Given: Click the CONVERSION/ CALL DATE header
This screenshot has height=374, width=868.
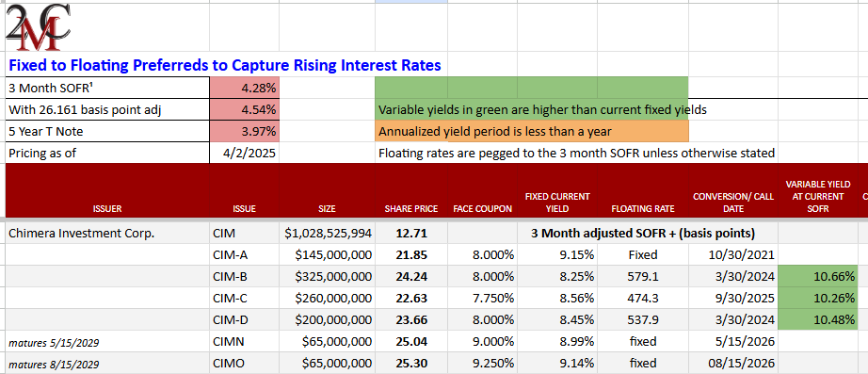Looking at the screenshot, I should tap(733, 203).
